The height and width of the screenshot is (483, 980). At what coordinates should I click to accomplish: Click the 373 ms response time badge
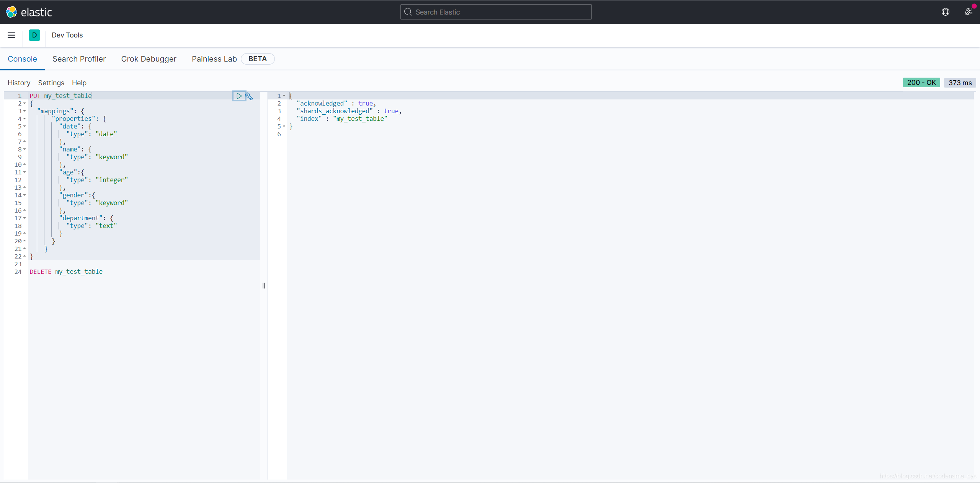[x=960, y=83]
